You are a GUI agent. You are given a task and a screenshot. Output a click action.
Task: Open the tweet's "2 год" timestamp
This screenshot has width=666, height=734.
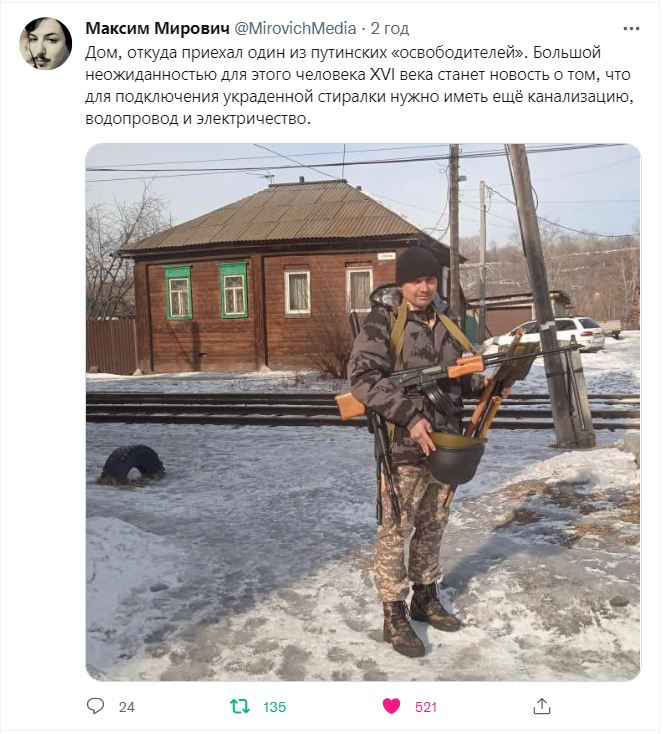389,29
